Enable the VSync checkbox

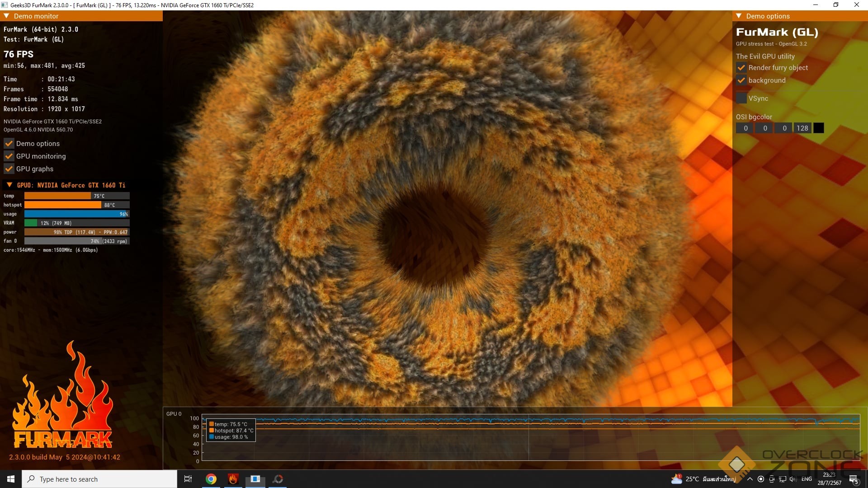[x=741, y=98]
